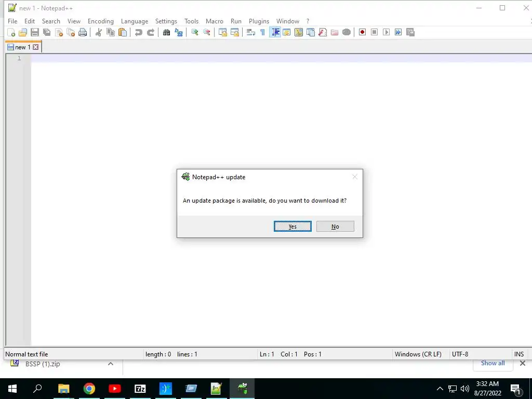532x399 pixels.
Task: Open the Run menu
Action: pyautogui.click(x=236, y=21)
